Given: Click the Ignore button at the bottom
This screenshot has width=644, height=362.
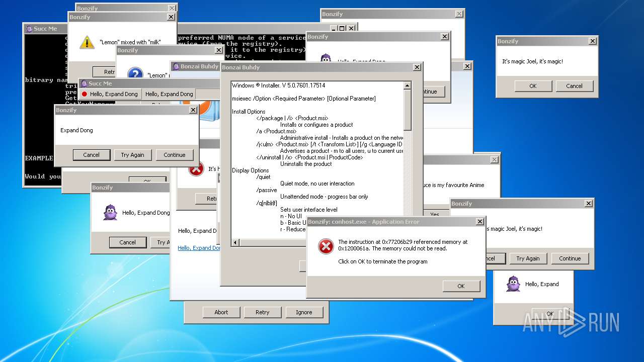Looking at the screenshot, I should (x=304, y=312).
